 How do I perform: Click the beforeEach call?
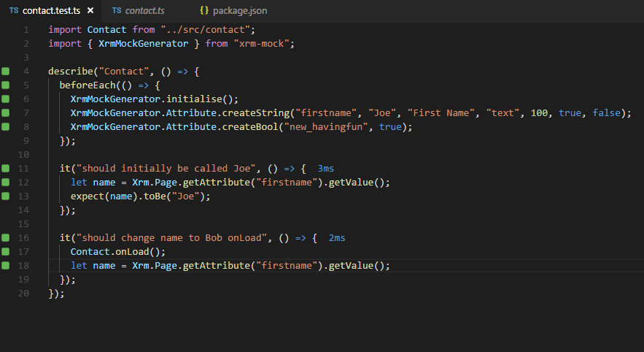pos(88,85)
